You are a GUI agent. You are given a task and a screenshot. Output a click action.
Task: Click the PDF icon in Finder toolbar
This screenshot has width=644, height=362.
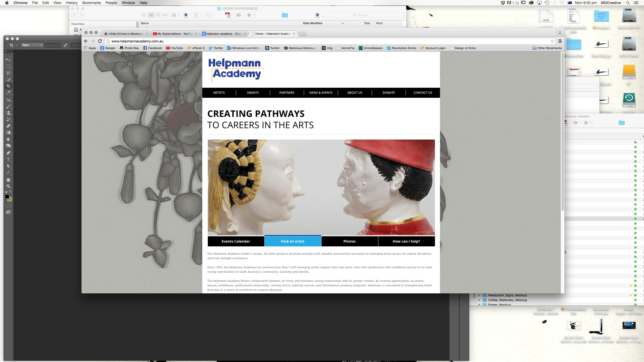tap(228, 15)
